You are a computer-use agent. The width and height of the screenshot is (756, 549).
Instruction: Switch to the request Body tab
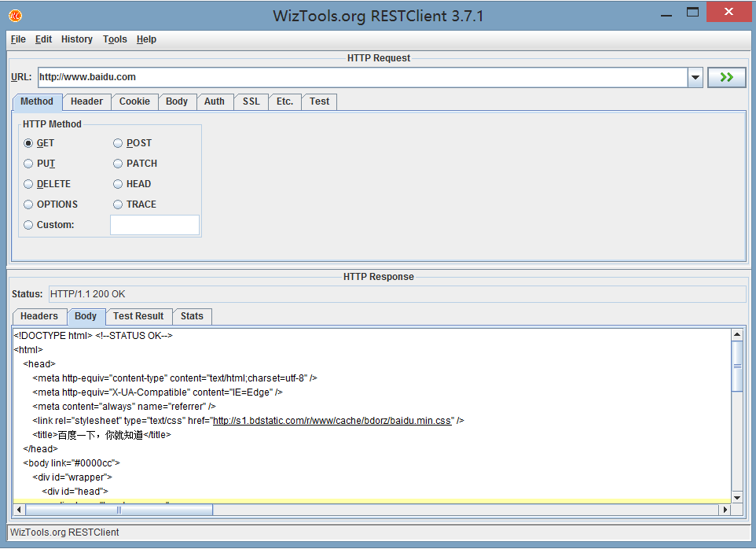pyautogui.click(x=177, y=101)
